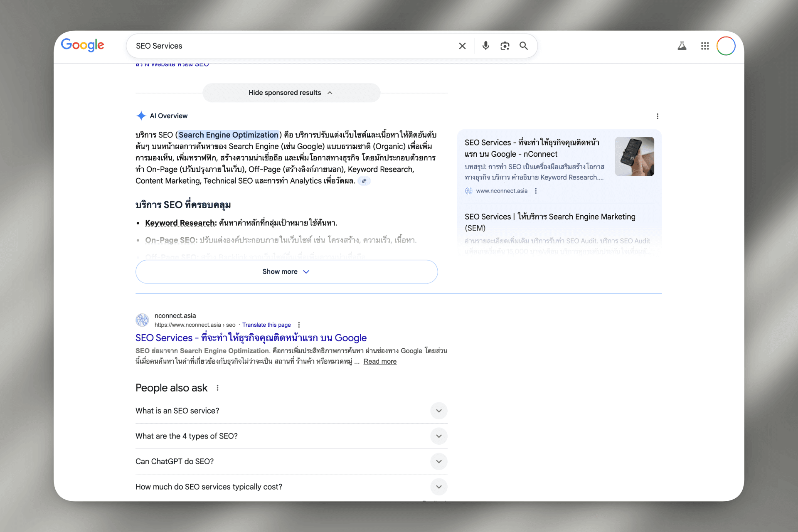Screen dimensions: 798x532
Task: Click Show more in the AI Overview
Action: click(x=286, y=271)
